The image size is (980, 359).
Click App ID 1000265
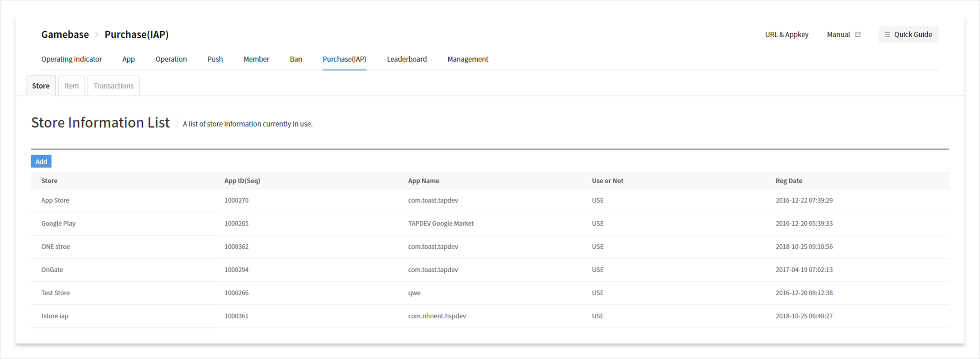click(236, 223)
